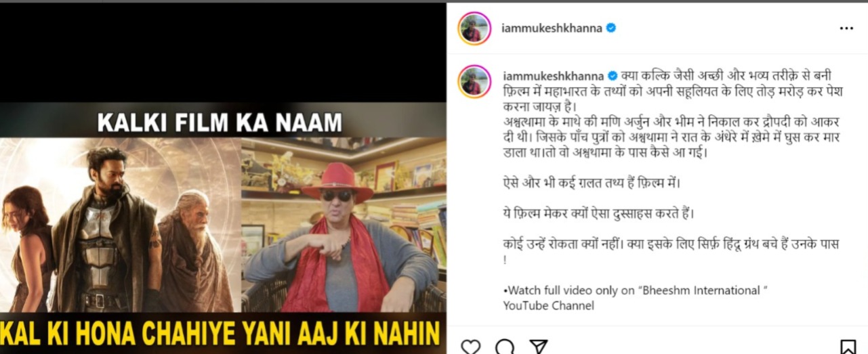
Task: Save the post using the bookmark icon
Action: tap(848, 347)
